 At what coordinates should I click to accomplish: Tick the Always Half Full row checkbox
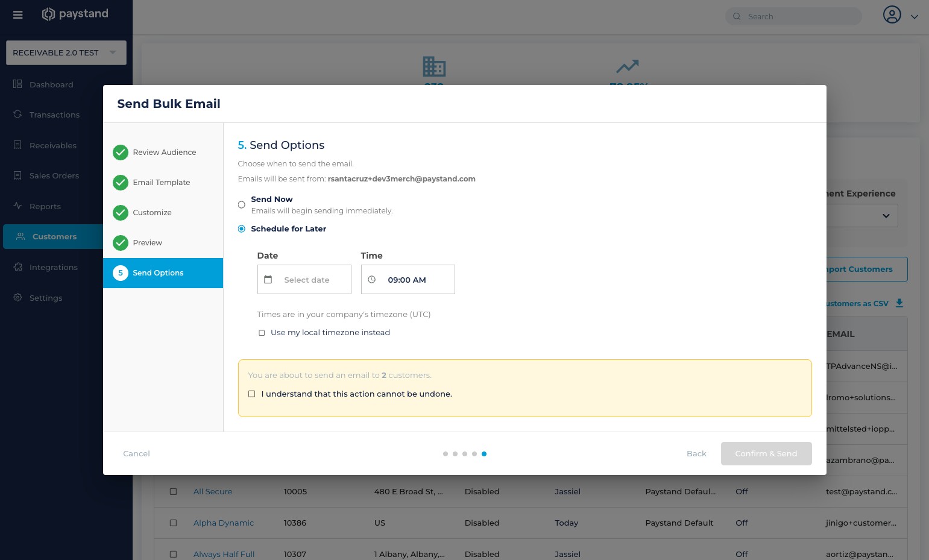click(173, 554)
